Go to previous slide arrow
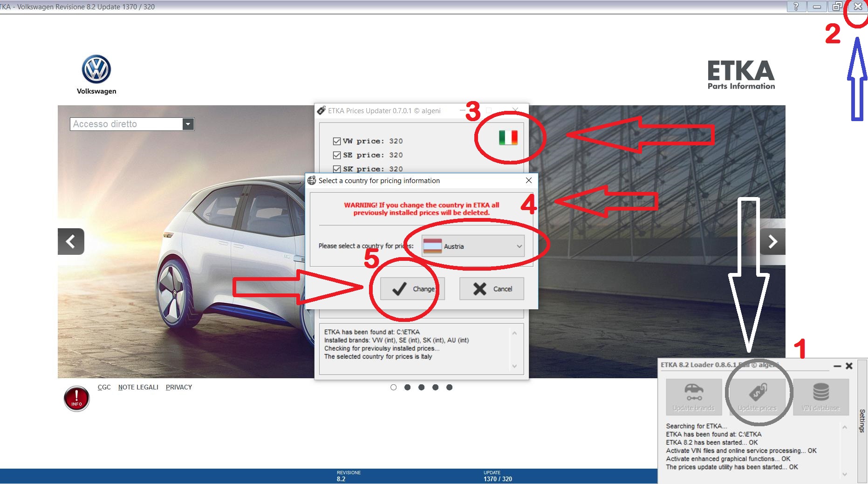Screen dimensions: 868x484 [x=71, y=241]
